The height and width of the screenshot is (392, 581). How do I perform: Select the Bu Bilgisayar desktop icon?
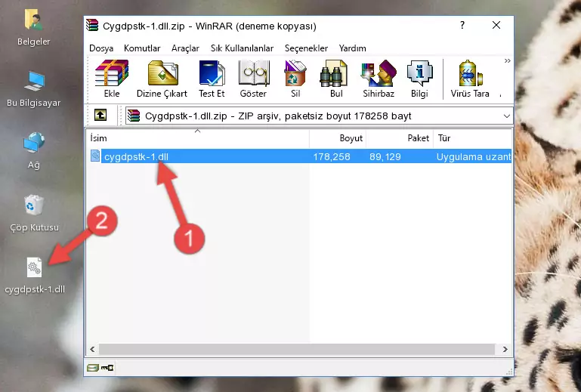click(33, 89)
